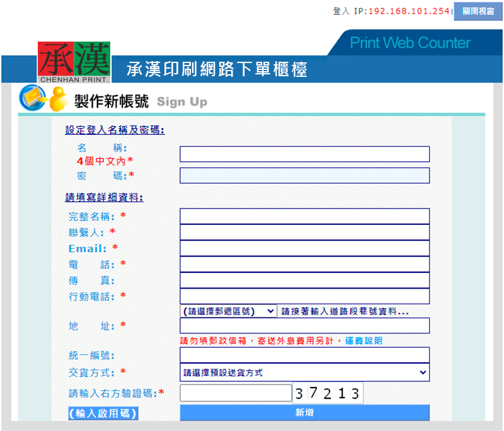Click the 地址 address input field
504x431 pixels.
click(x=304, y=326)
